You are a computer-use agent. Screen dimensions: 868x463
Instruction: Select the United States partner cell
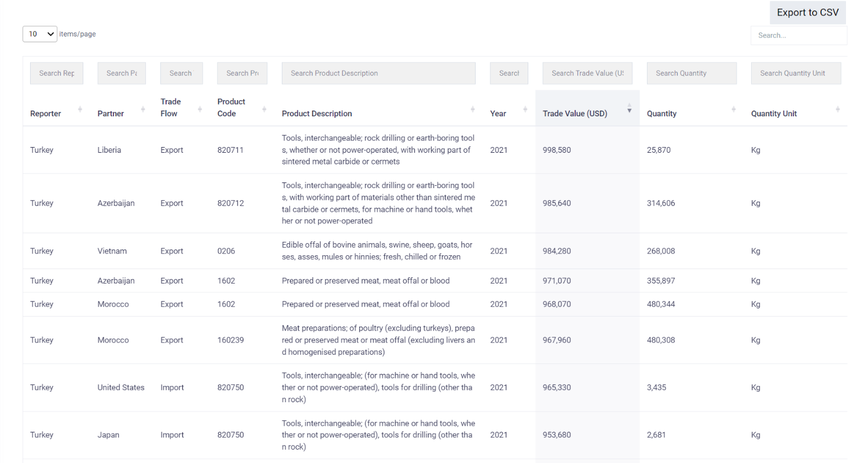(x=121, y=388)
